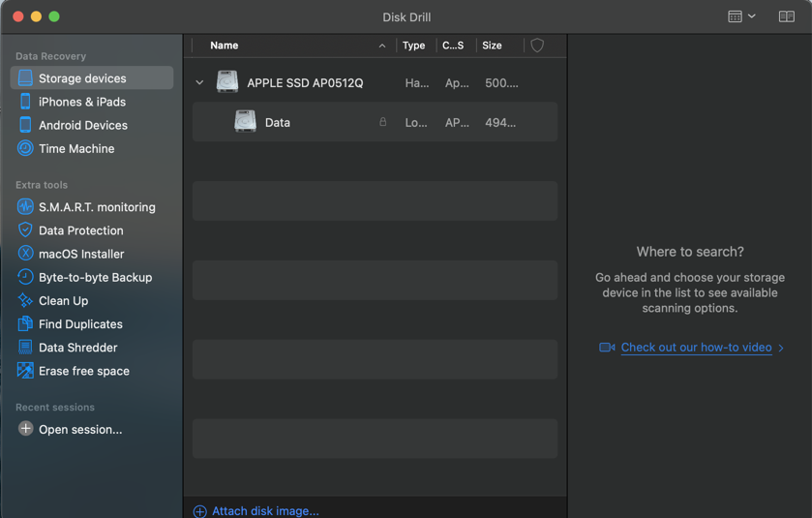Viewport: 812px width, 518px height.
Task: Click the green fullscreen window button
Action: pyautogui.click(x=54, y=16)
